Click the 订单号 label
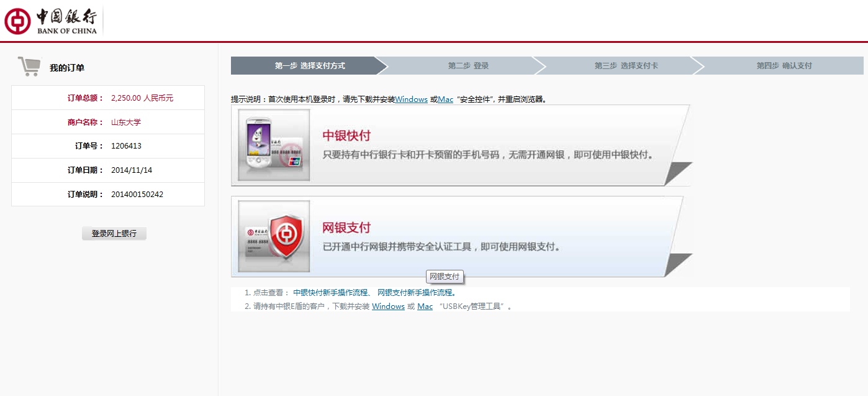This screenshot has width=868, height=396. click(89, 146)
